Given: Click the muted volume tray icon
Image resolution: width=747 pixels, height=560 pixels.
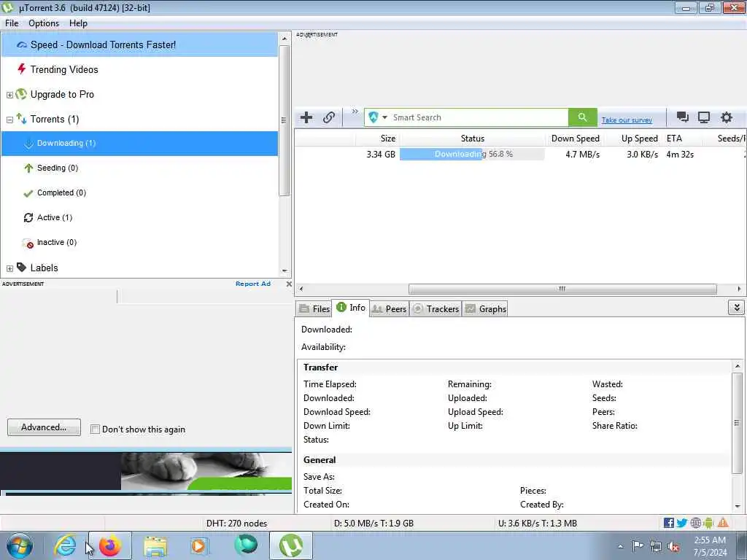Looking at the screenshot, I should pyautogui.click(x=673, y=546).
